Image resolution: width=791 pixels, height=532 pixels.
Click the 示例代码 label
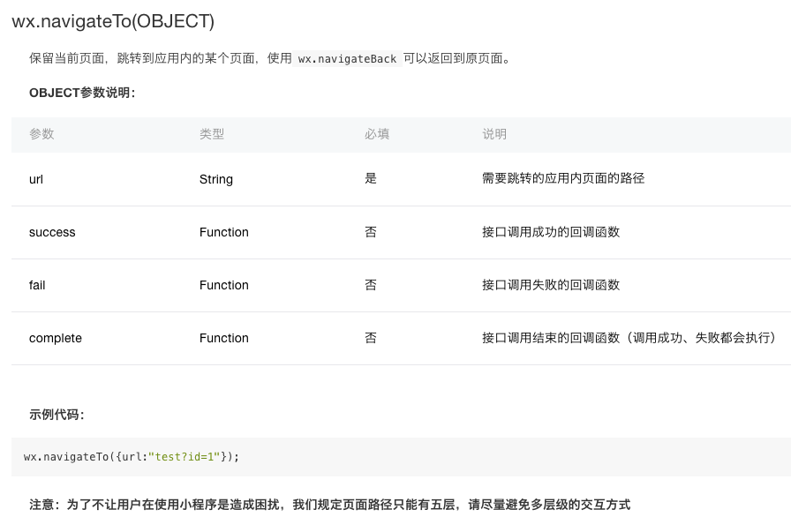(x=56, y=415)
